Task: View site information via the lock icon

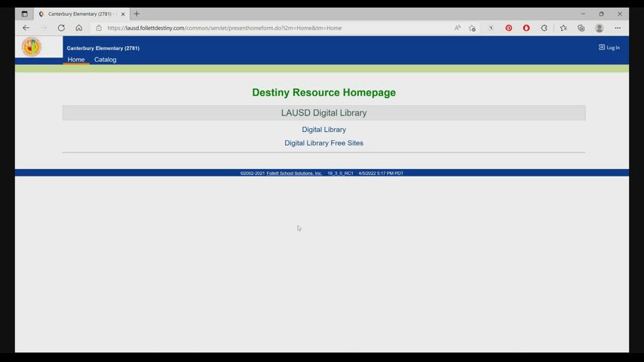Action: (99, 28)
